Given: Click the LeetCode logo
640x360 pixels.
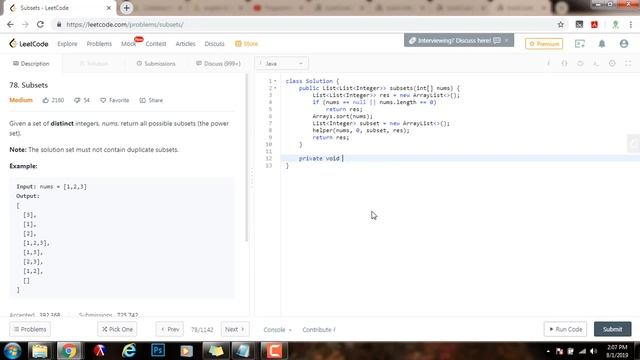Looking at the screenshot, I should pos(29,44).
